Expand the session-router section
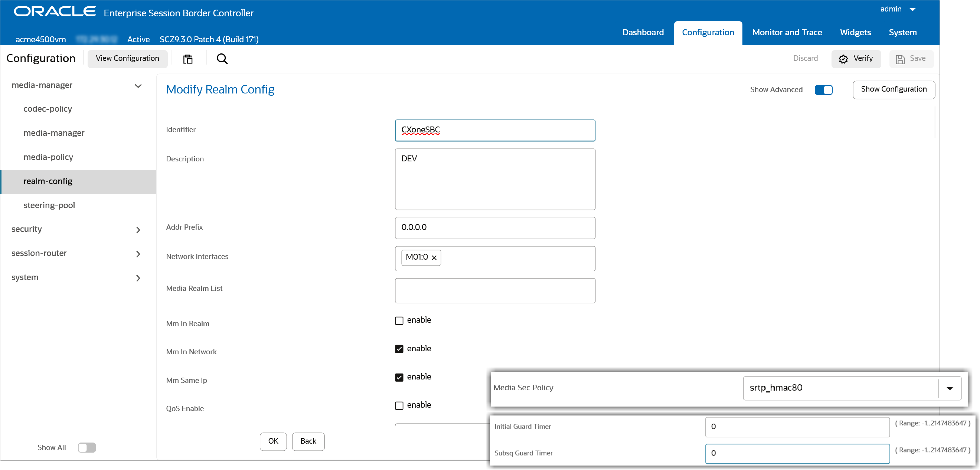 138,254
